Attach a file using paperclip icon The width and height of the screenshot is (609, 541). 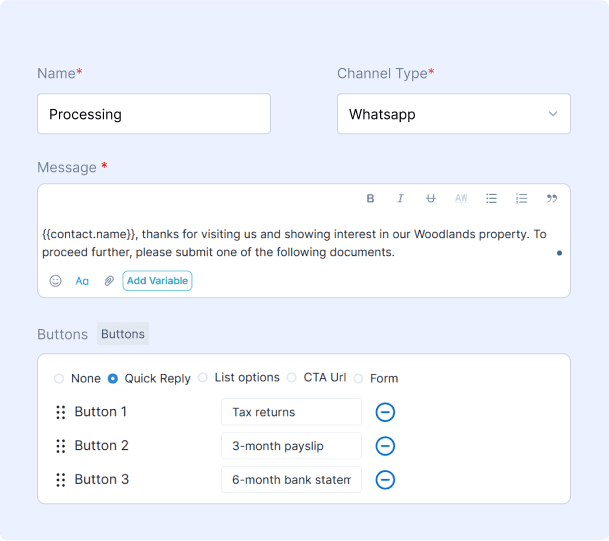(109, 281)
